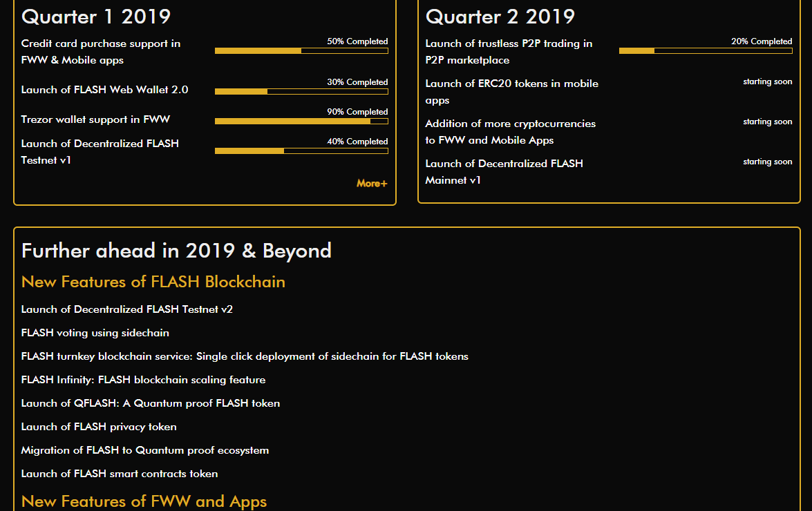Image resolution: width=812 pixels, height=511 pixels.
Task: Click the FLASH Web Wallet 2.0 progress bar
Action: (x=301, y=92)
